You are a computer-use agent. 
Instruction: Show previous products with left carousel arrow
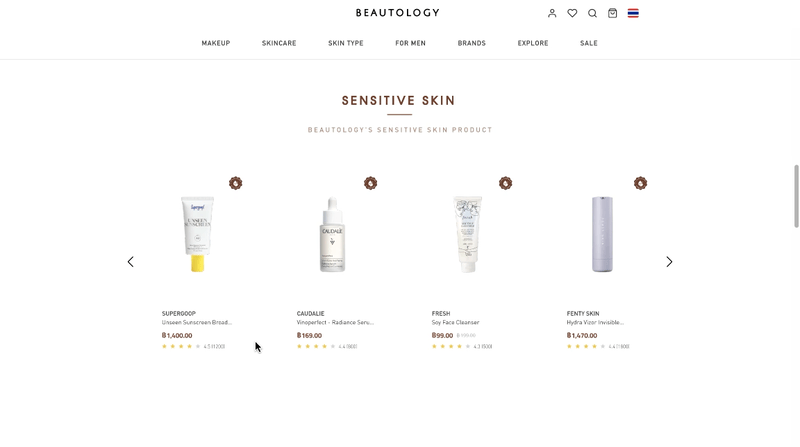click(x=131, y=262)
